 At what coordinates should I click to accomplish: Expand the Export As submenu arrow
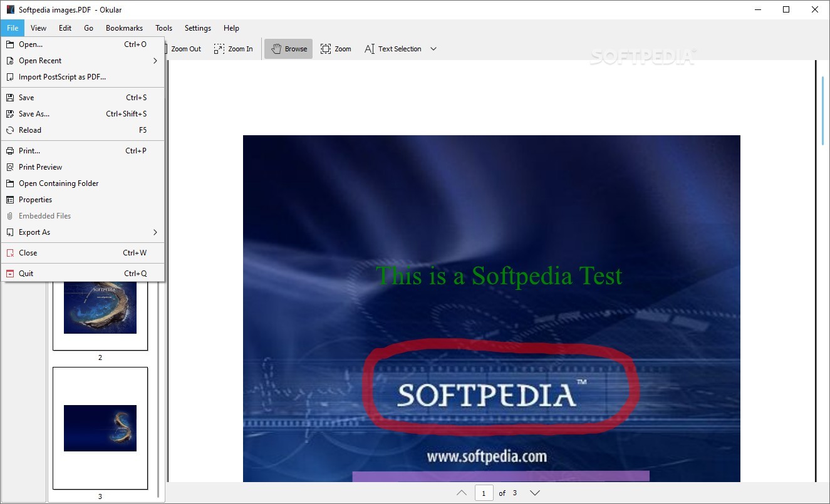155,232
